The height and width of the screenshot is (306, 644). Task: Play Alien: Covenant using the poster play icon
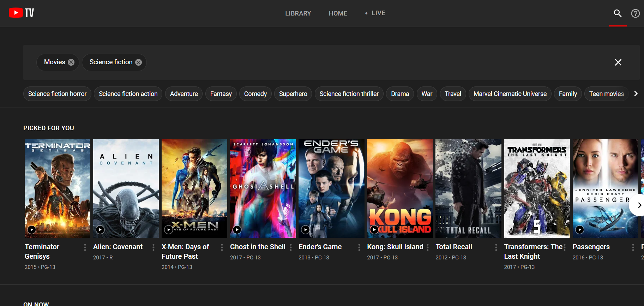(x=100, y=230)
